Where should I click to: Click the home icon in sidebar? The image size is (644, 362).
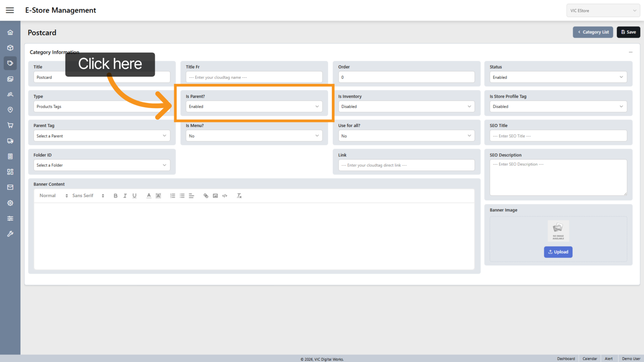(10, 33)
